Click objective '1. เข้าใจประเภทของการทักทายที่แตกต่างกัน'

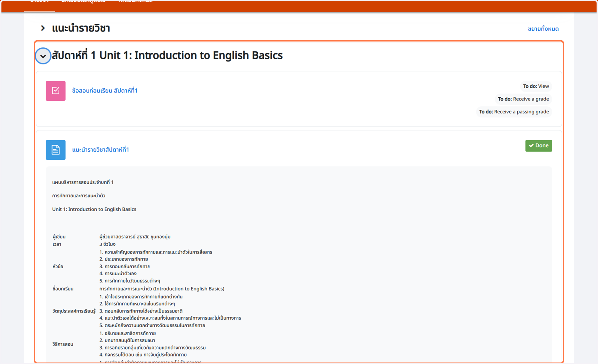point(141,297)
